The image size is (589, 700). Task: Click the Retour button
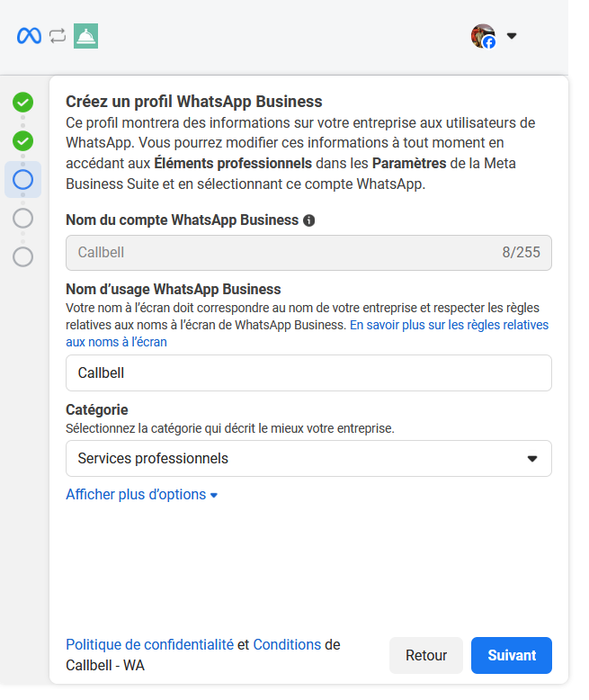click(426, 655)
